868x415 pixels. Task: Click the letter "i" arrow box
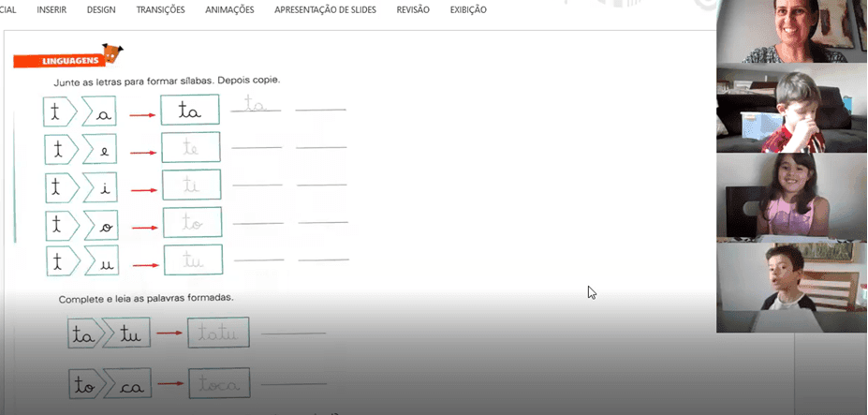click(101, 186)
